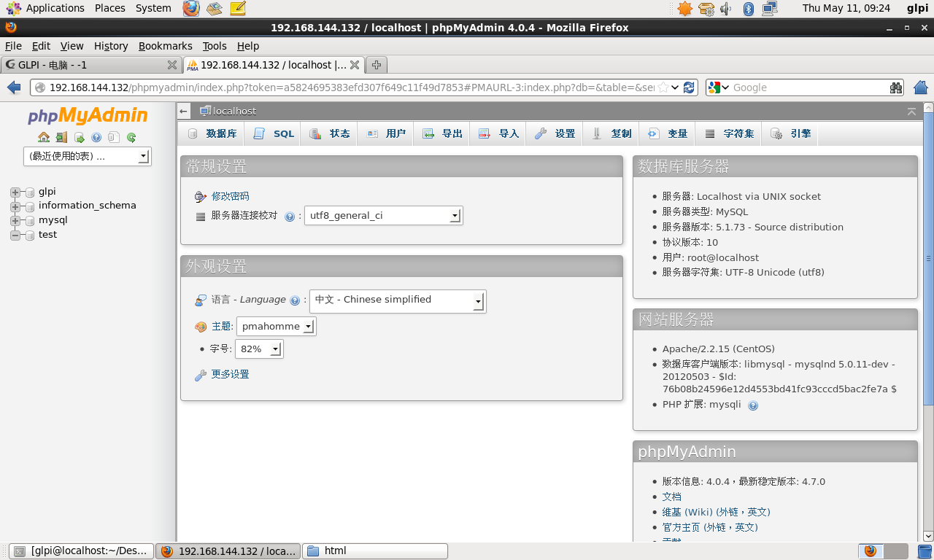Collapse navigation panel with left arrow button
This screenshot has height=560, width=934.
(x=184, y=112)
